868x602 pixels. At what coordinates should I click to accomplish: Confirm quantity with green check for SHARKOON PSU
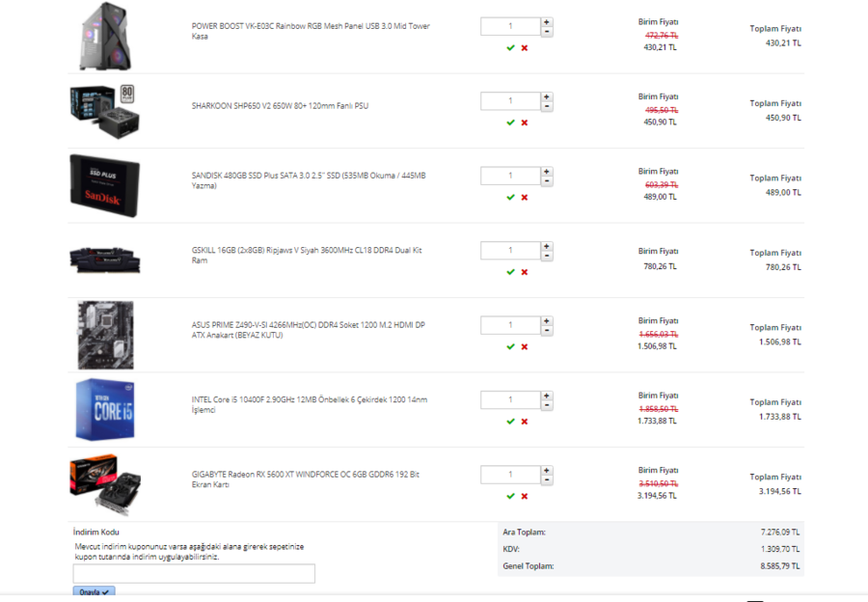click(x=510, y=123)
